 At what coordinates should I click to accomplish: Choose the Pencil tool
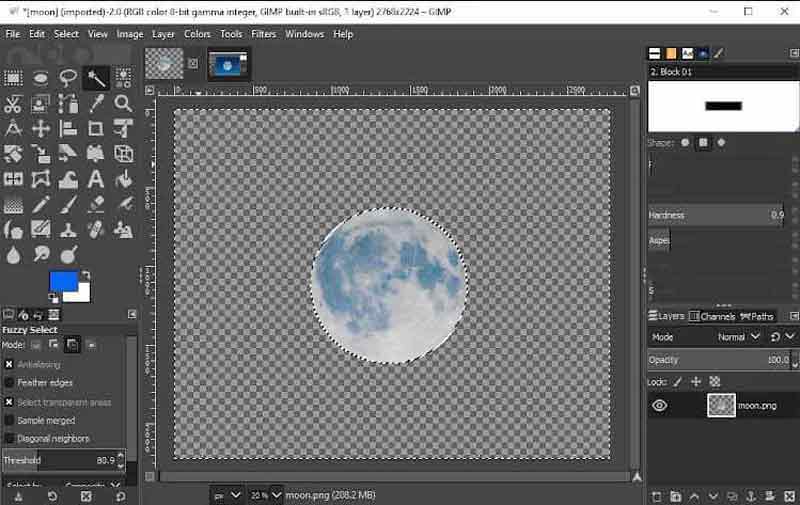pyautogui.click(x=41, y=205)
